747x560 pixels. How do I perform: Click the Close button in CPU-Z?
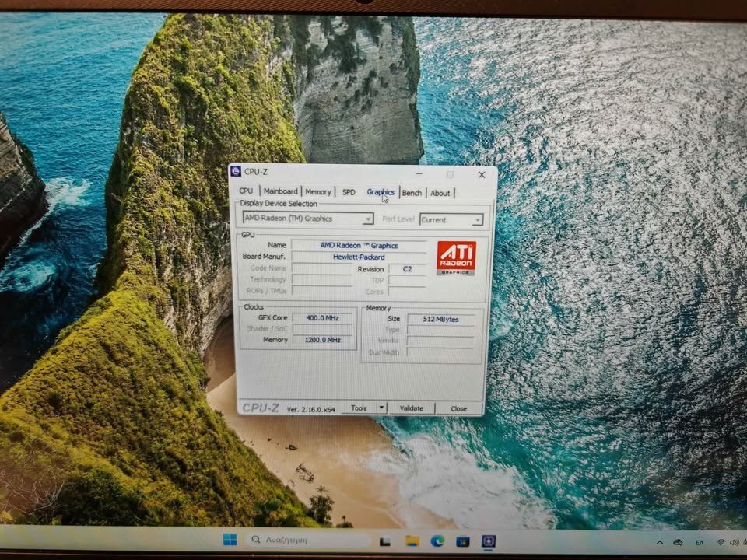(458, 408)
